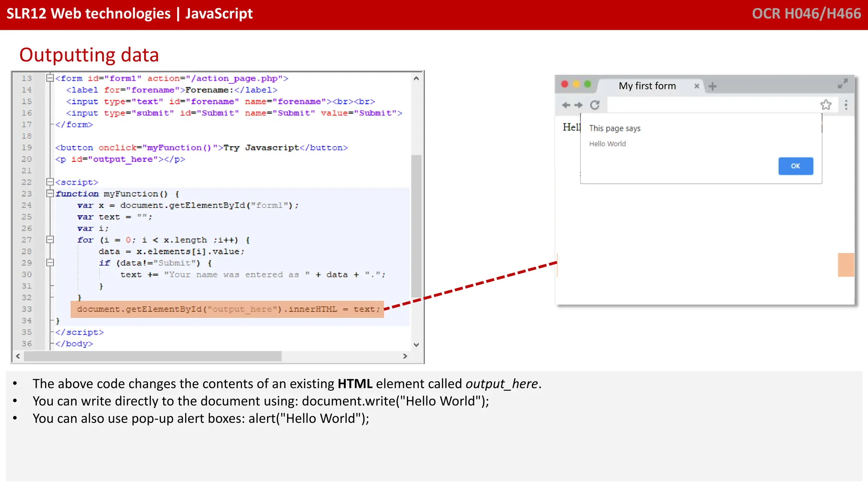Click the vertical scrollbar thumb
The height and width of the screenshot is (488, 868).
tap(416, 226)
